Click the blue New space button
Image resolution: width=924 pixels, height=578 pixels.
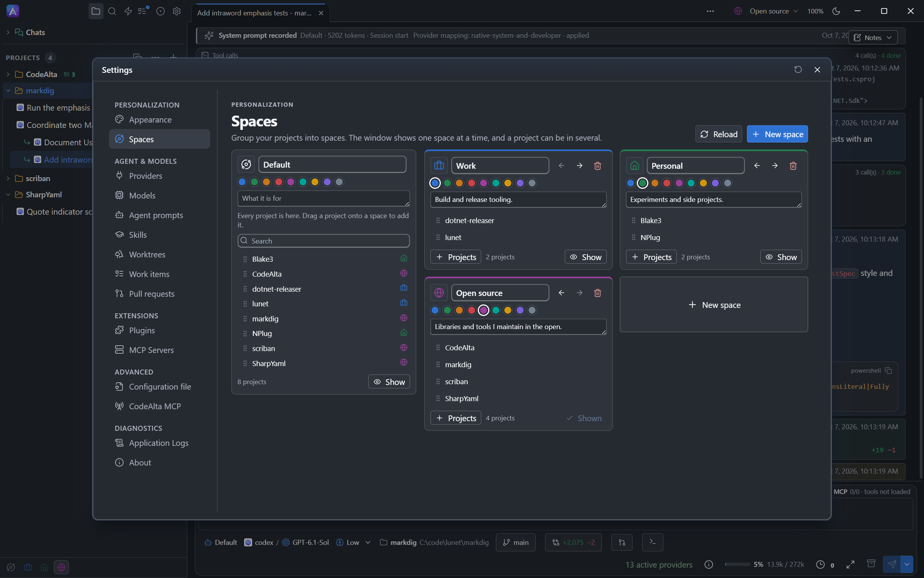pos(777,134)
